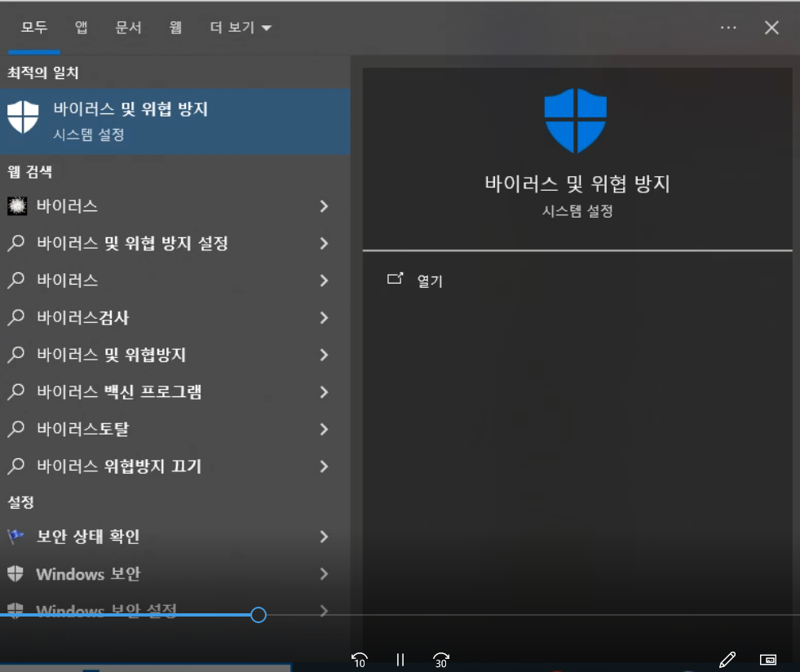The image size is (800, 672).
Task: Click 열기 to open the setting
Action: point(430,281)
